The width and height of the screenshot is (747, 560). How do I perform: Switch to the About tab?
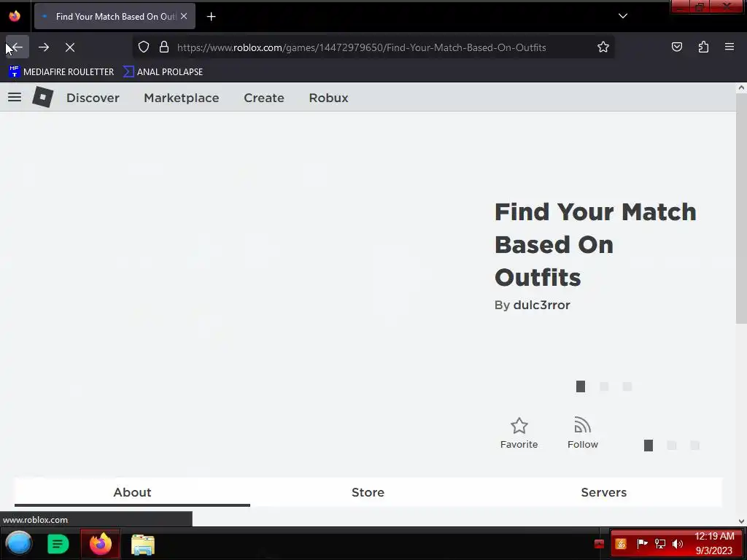click(132, 492)
